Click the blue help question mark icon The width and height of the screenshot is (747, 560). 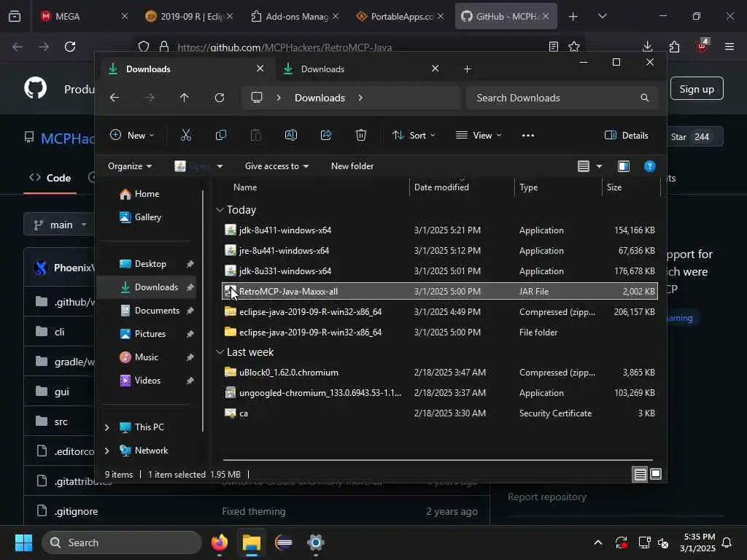649,166
